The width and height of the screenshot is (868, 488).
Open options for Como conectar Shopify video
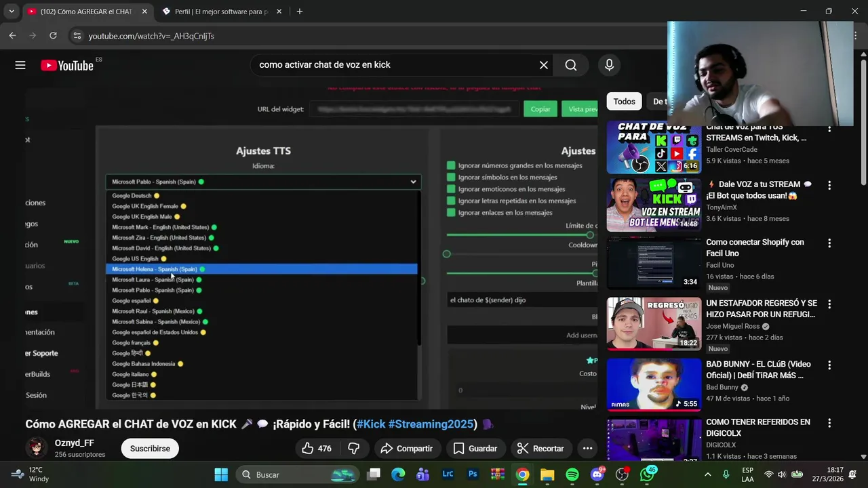point(829,243)
